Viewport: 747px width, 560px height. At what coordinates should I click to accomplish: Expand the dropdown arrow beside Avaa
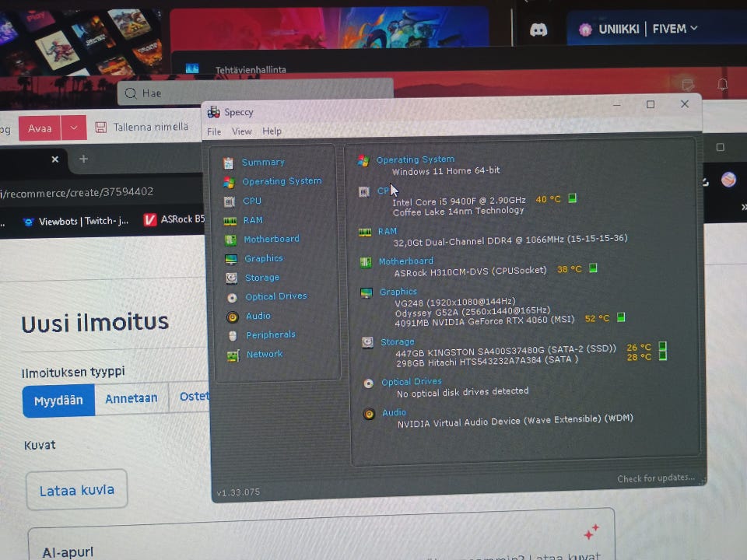pyautogui.click(x=74, y=128)
